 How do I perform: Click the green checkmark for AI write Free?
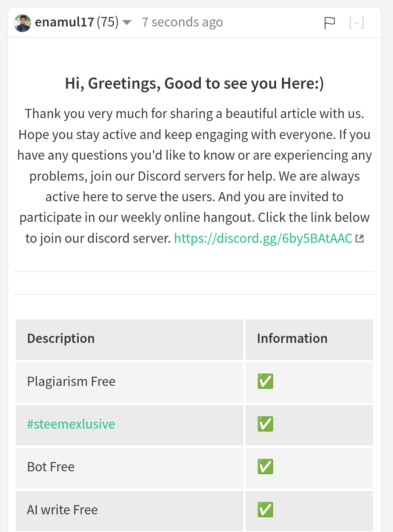(x=265, y=510)
